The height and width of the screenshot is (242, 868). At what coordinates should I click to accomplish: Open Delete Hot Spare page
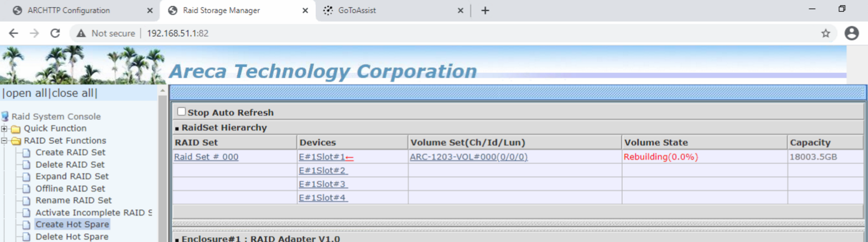coord(72,237)
